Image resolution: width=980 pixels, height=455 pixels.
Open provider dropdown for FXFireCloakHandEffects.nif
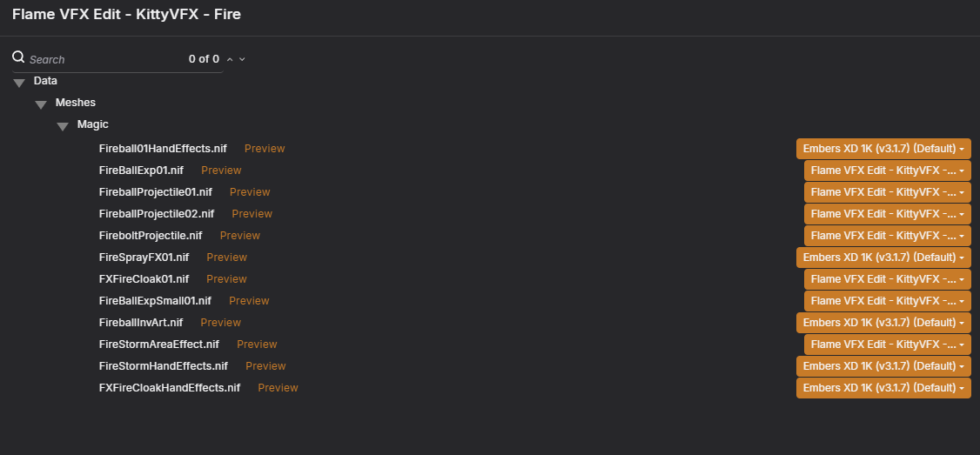(883, 388)
